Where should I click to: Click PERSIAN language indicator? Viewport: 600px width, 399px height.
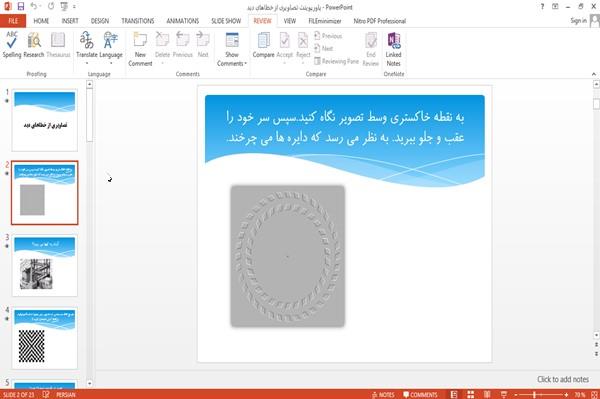(x=66, y=395)
